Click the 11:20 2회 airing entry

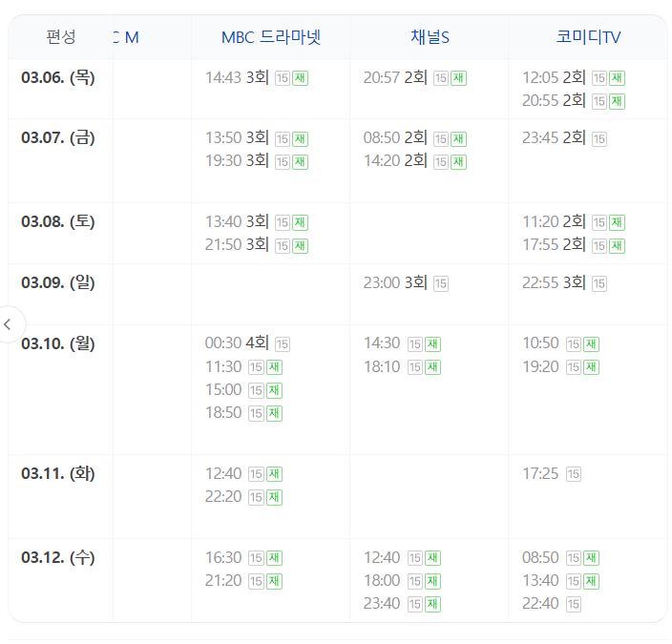[x=554, y=222]
